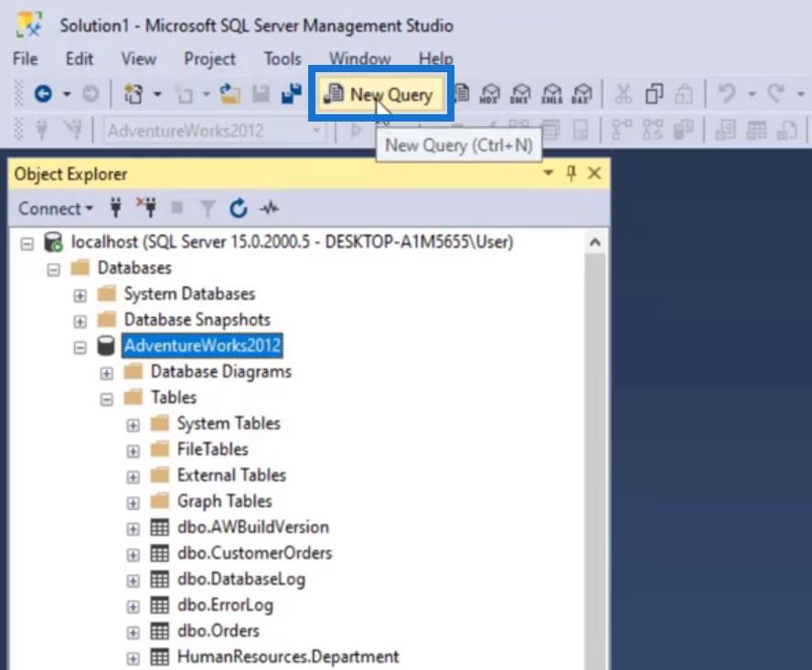Open the File menu
Screen dimensions: 812x670
pos(25,58)
